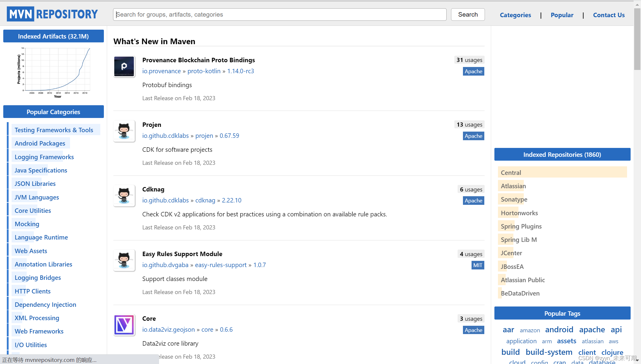Click the MIT license badge

[478, 265]
